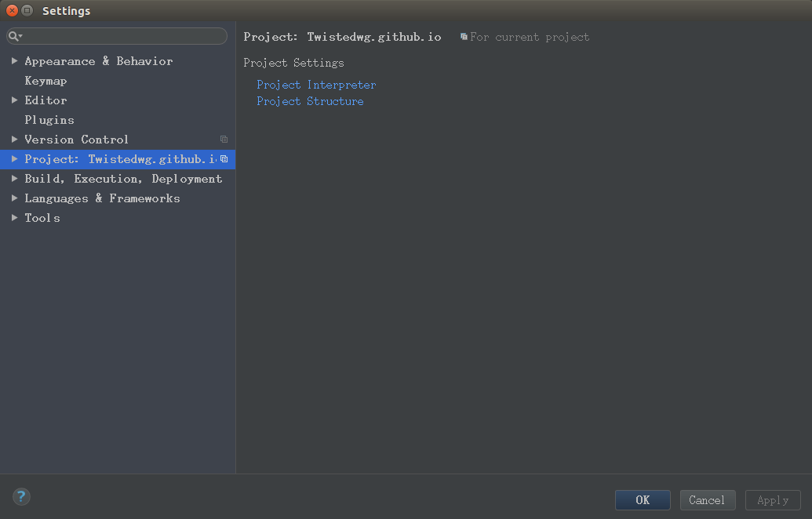812x519 pixels.
Task: Expand the Tools arrow
Action: point(14,218)
